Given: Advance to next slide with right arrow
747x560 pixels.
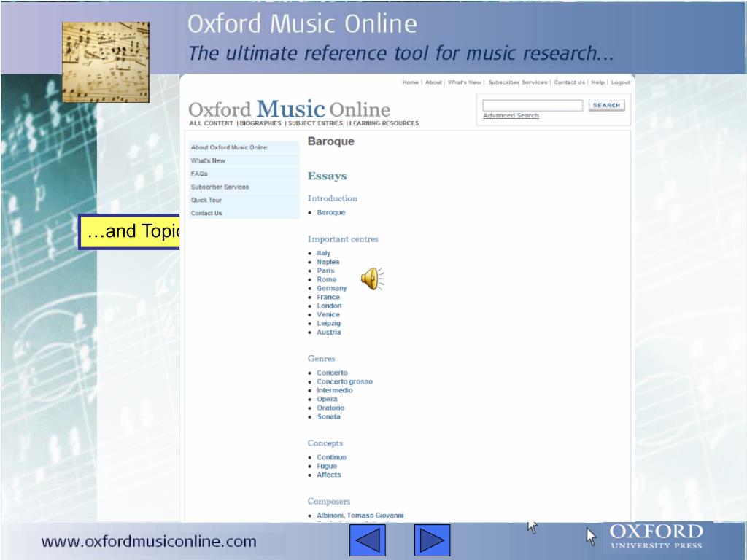Looking at the screenshot, I should [433, 541].
